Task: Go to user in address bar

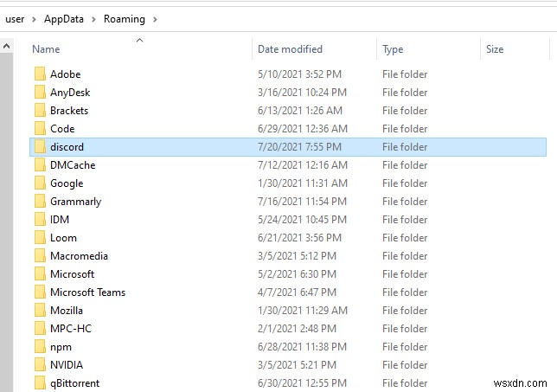Action: (15, 19)
